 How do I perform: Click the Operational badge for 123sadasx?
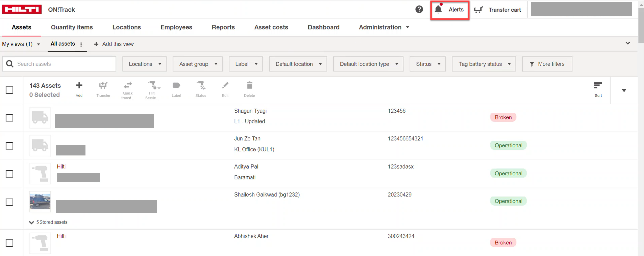pos(508,173)
